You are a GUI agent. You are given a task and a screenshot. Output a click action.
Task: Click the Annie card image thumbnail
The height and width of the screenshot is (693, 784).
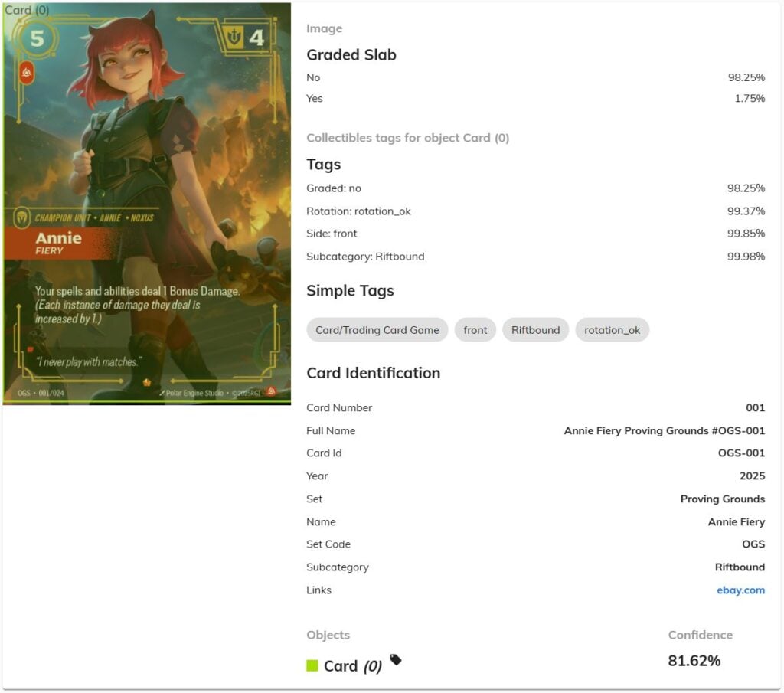click(147, 204)
